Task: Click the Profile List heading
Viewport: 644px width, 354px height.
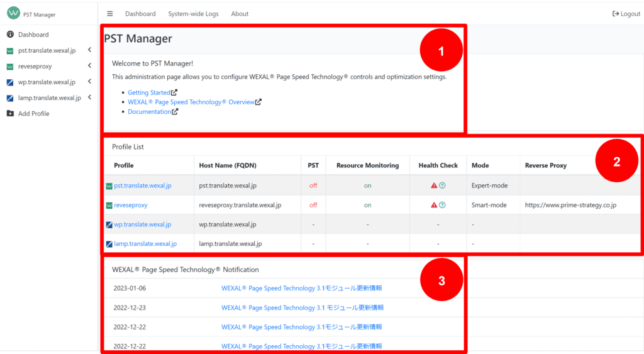Action: click(128, 147)
